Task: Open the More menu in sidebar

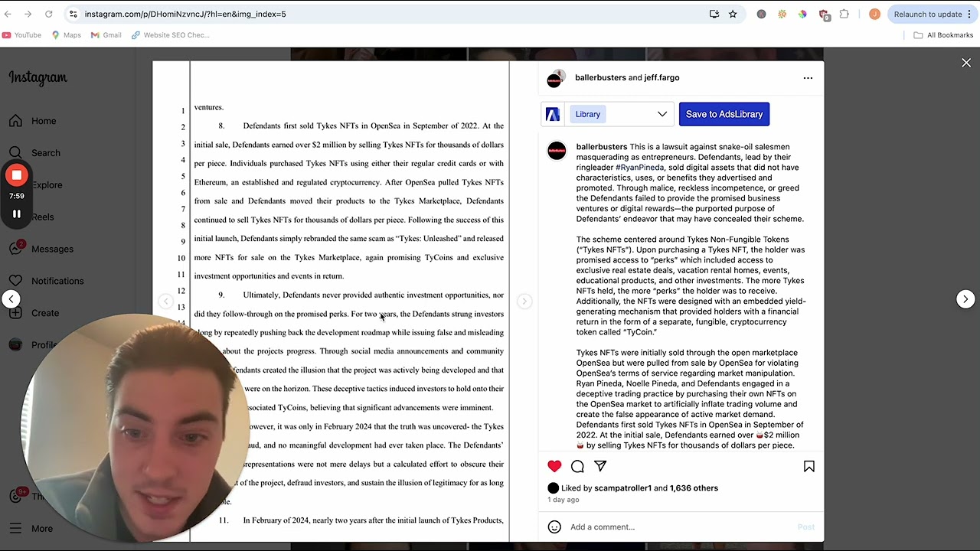Action: point(31,528)
